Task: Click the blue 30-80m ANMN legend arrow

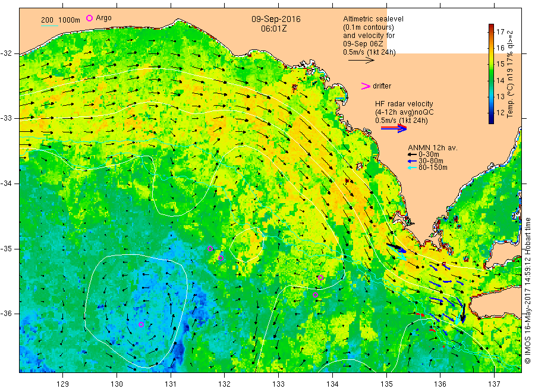Action: [412, 161]
